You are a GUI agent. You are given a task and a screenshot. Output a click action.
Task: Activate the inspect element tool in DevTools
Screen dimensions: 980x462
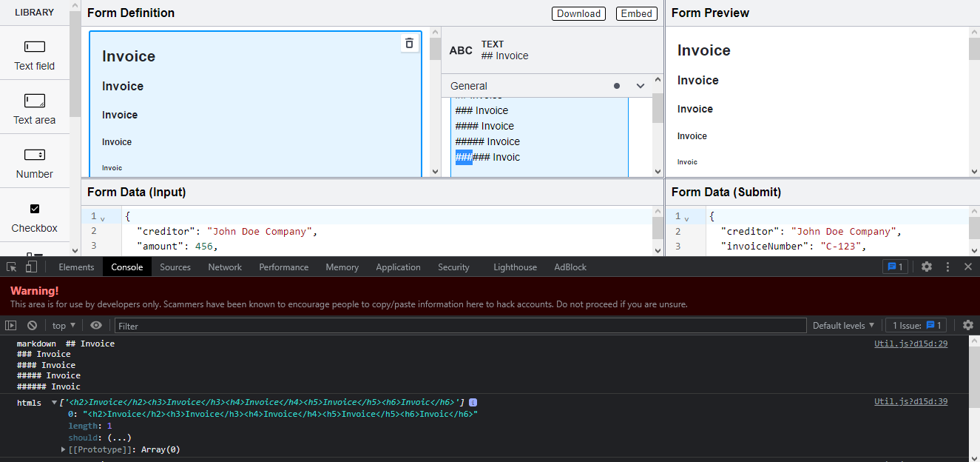(11, 267)
